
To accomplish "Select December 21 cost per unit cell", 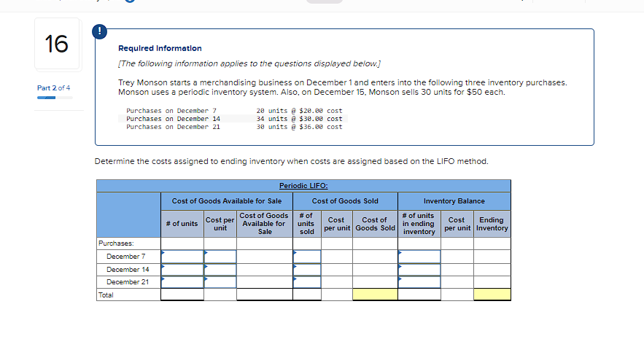I will pos(220,282).
